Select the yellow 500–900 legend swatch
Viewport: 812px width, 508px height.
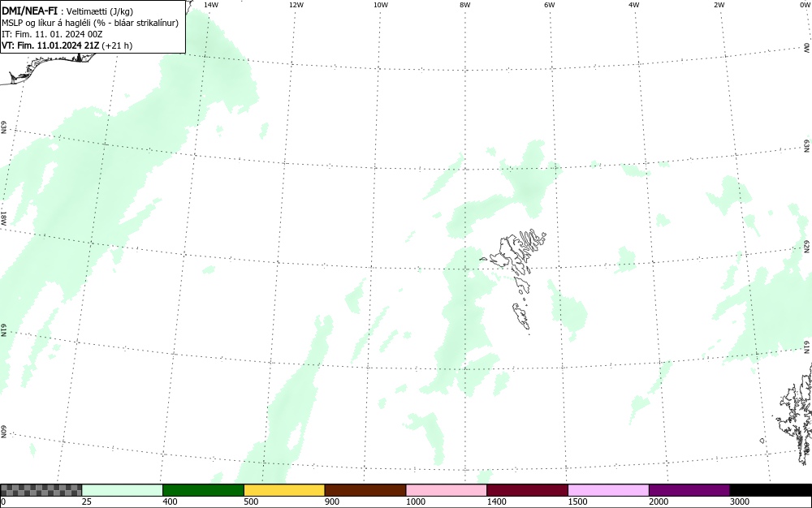point(284,490)
